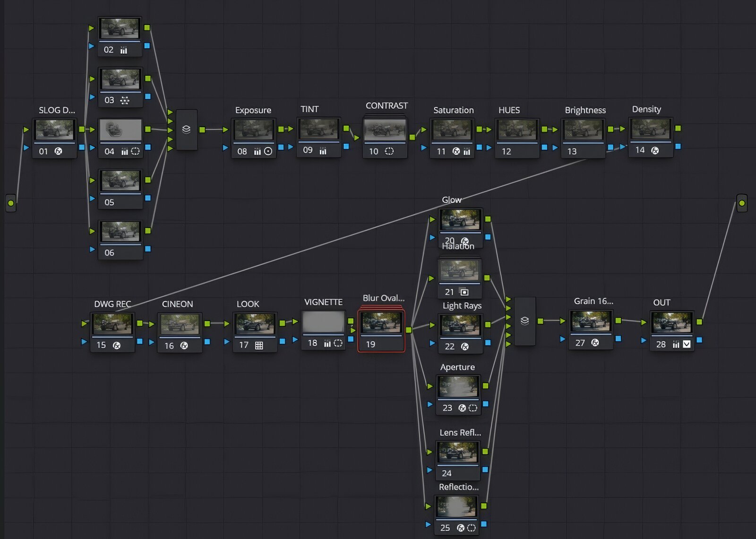Select the LOOK node 17 thumbnail
This screenshot has width=756, height=539.
tap(255, 323)
